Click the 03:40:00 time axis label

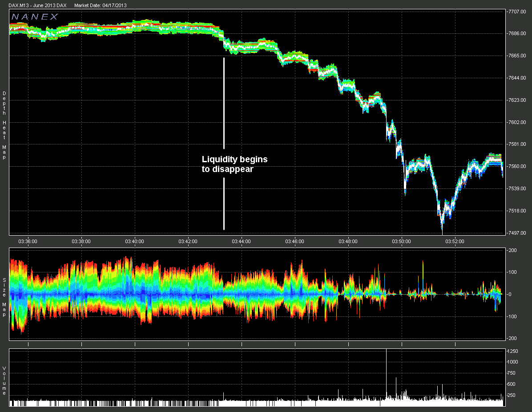[x=134, y=241]
